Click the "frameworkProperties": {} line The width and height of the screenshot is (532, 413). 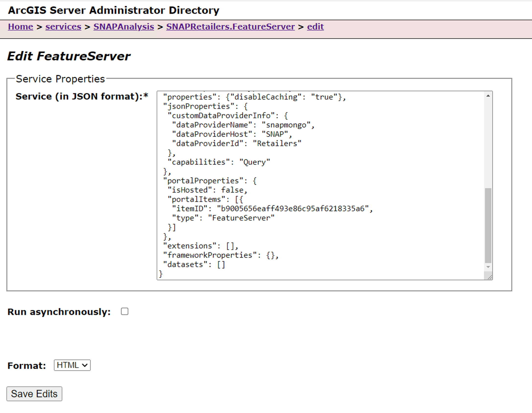click(x=221, y=255)
